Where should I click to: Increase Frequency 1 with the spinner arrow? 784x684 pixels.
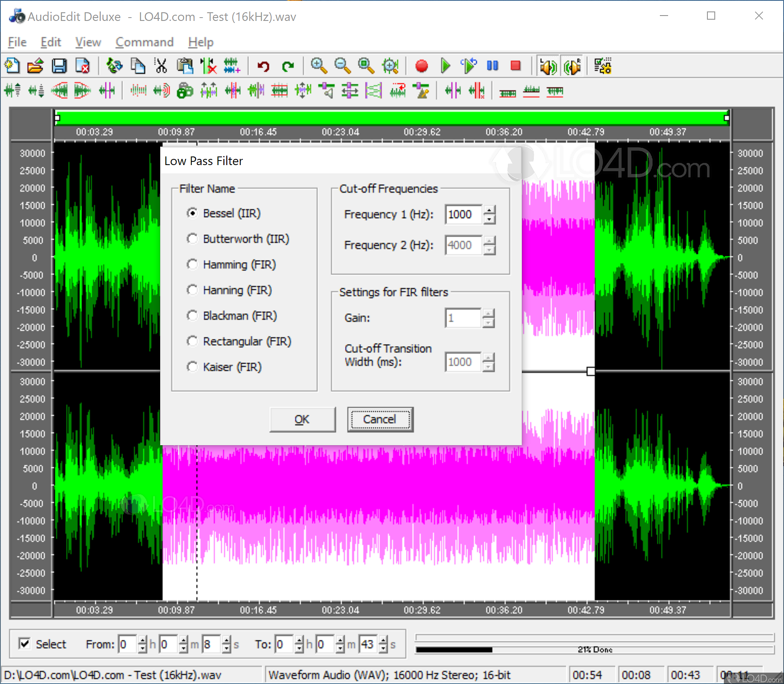(x=490, y=211)
